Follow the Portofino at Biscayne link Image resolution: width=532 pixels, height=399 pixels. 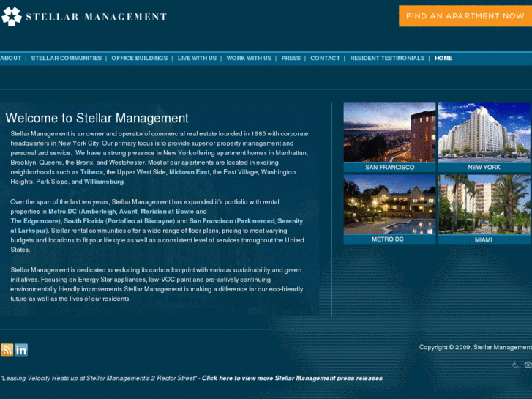tap(141, 221)
